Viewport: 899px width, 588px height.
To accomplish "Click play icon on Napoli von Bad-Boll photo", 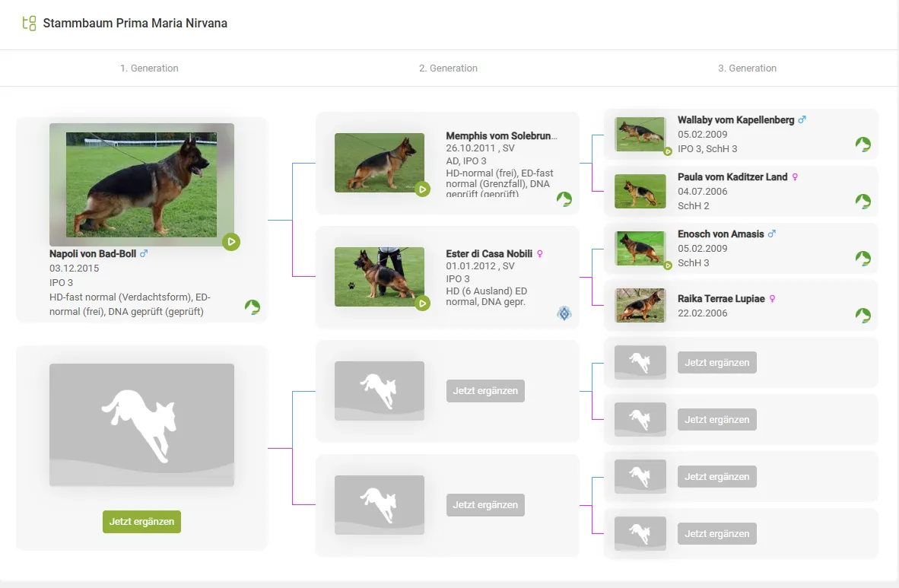I will pyautogui.click(x=232, y=242).
